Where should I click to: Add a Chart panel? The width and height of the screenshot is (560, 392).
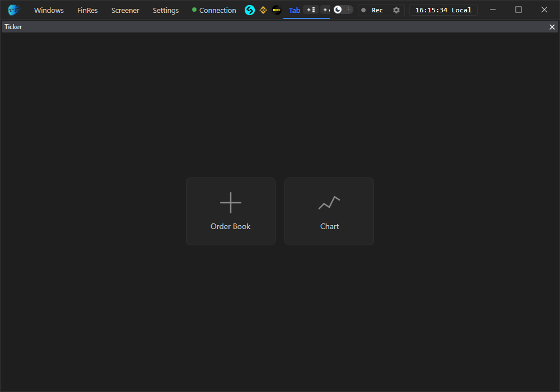(x=329, y=211)
